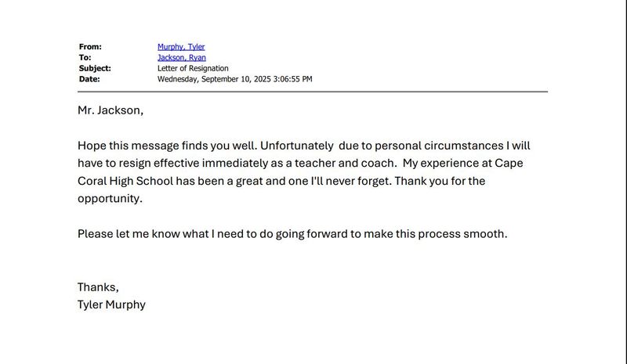Screen dimensions: 627x364
Task: Select the "To:" header label
Action: [85, 58]
